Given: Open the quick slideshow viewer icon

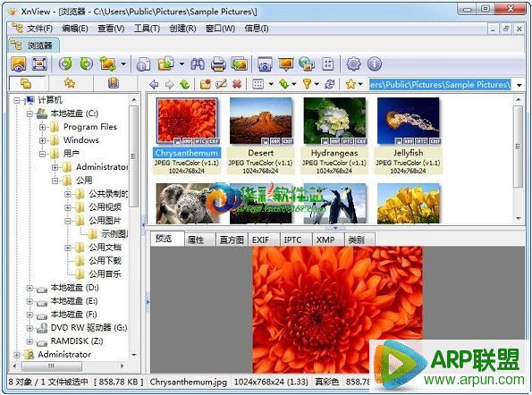Looking at the screenshot, I should click(18, 63).
